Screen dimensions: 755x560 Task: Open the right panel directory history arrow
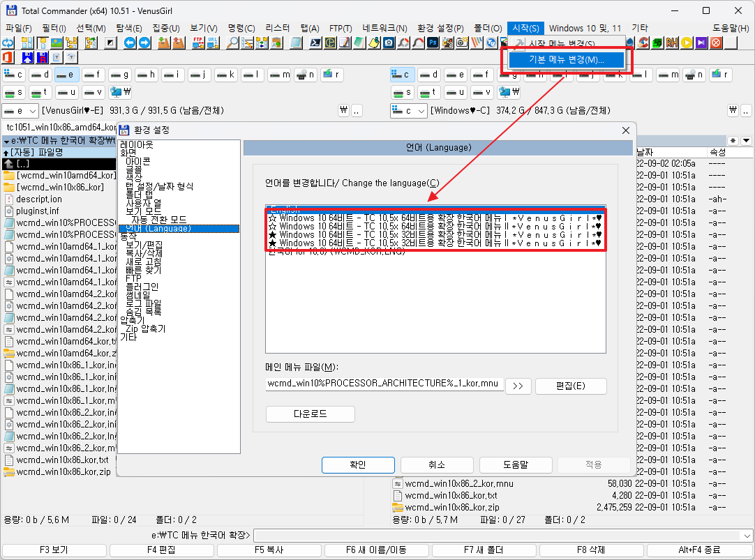point(746,140)
